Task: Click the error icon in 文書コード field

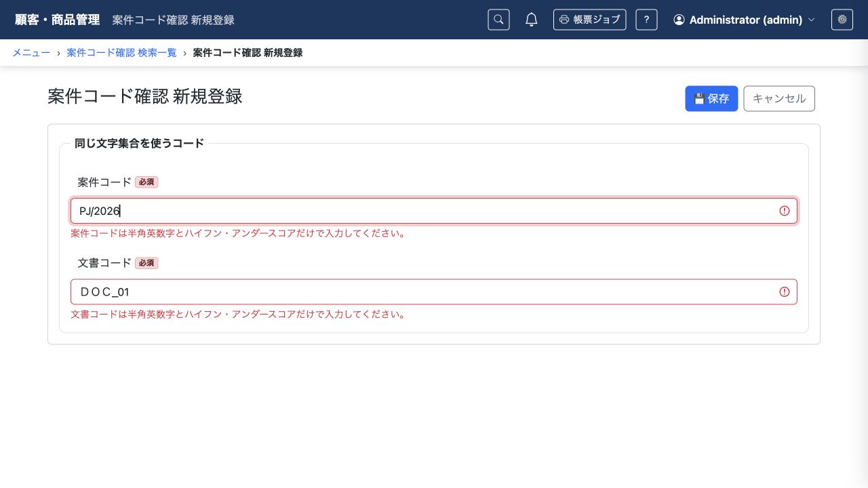Action: click(785, 292)
